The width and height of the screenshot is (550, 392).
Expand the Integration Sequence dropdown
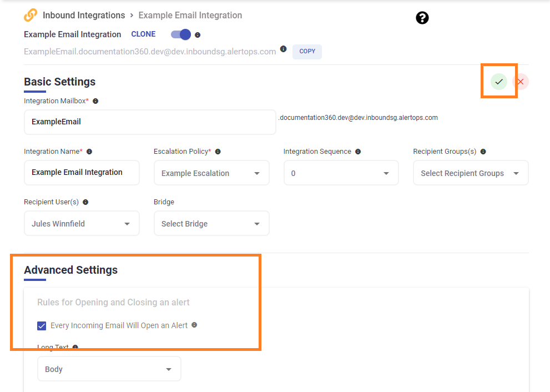coord(341,173)
